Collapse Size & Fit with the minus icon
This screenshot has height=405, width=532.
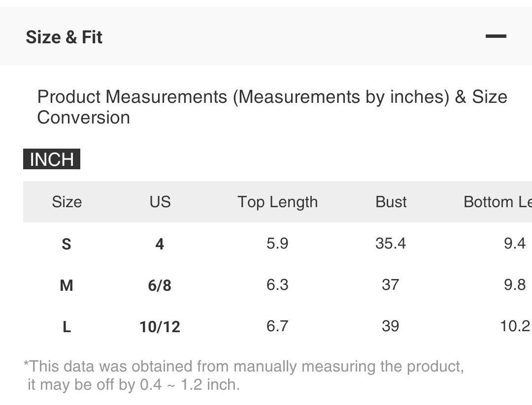[496, 36]
